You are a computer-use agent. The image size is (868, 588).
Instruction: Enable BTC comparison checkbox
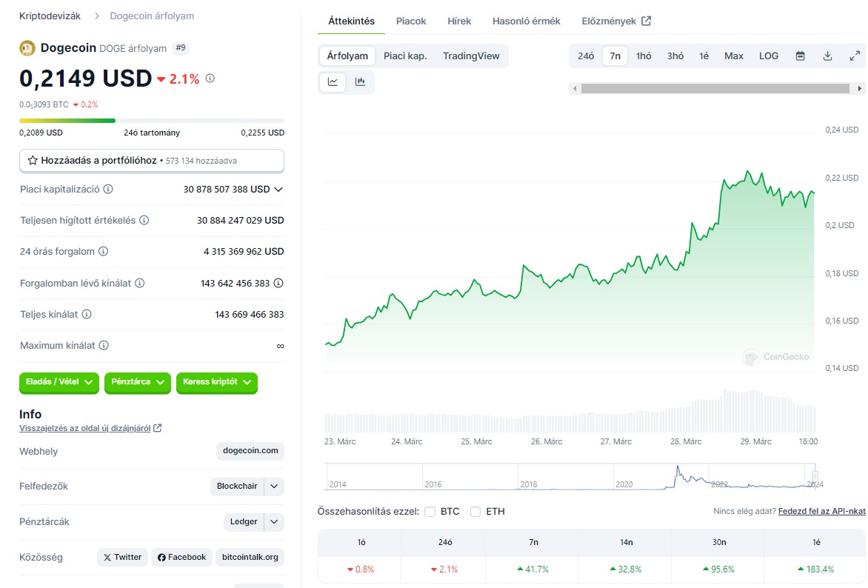(430, 512)
